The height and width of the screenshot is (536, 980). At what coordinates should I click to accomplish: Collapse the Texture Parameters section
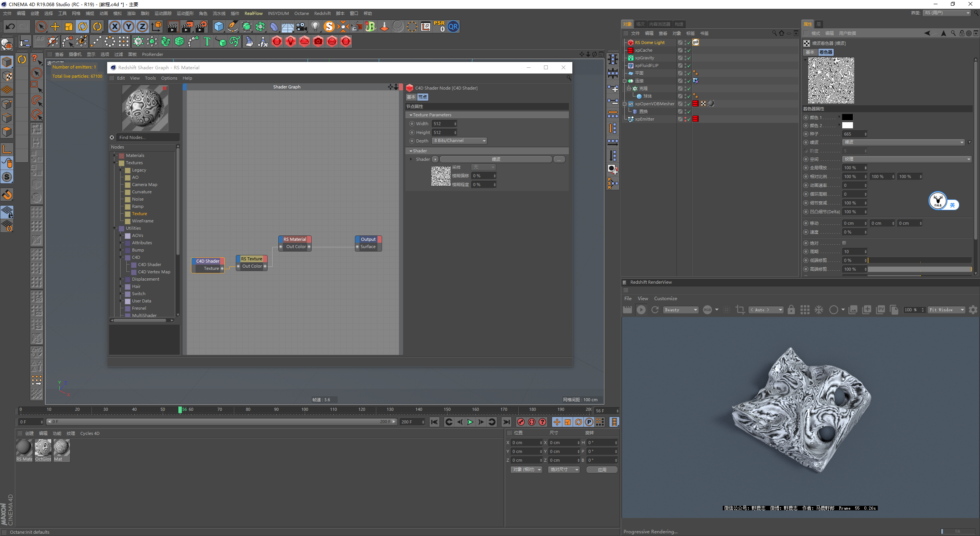(411, 115)
